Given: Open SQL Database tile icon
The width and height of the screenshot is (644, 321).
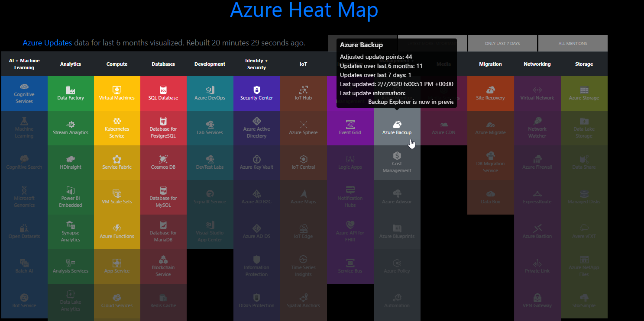Looking at the screenshot, I should pyautogui.click(x=163, y=90).
